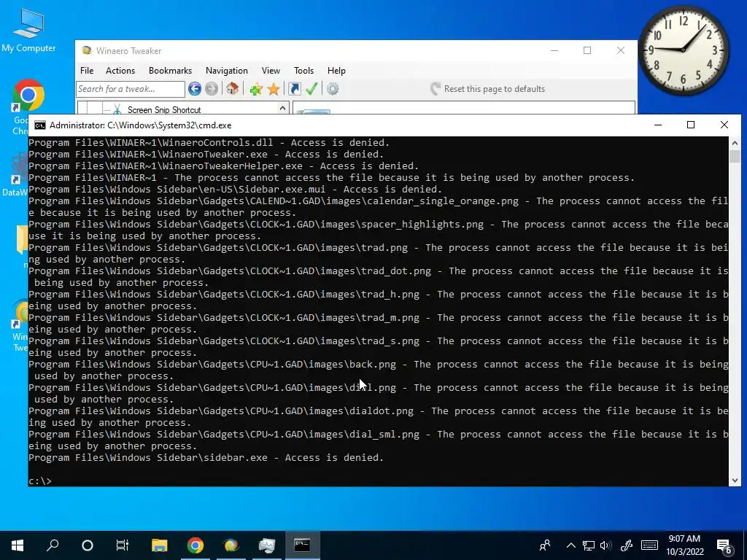The height and width of the screenshot is (560, 747).
Task: Open File Explorer from the taskbar
Action: [x=160, y=545]
